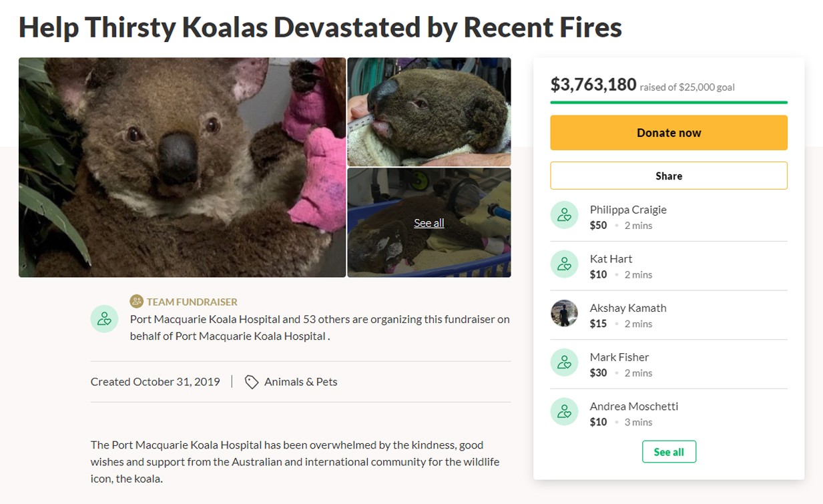The height and width of the screenshot is (504, 823).
Task: Click See all to view more donations
Action: click(668, 451)
